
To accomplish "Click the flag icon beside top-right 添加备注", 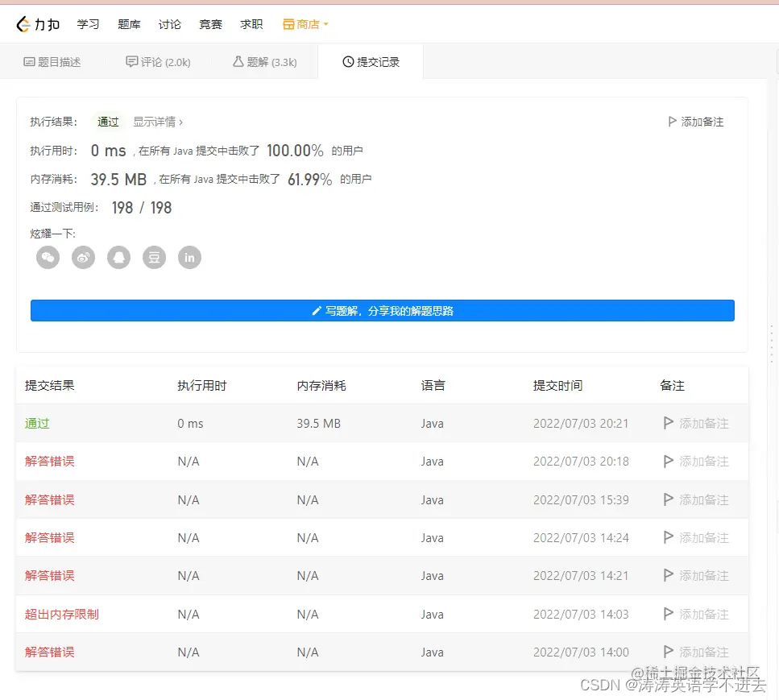I will [x=672, y=122].
